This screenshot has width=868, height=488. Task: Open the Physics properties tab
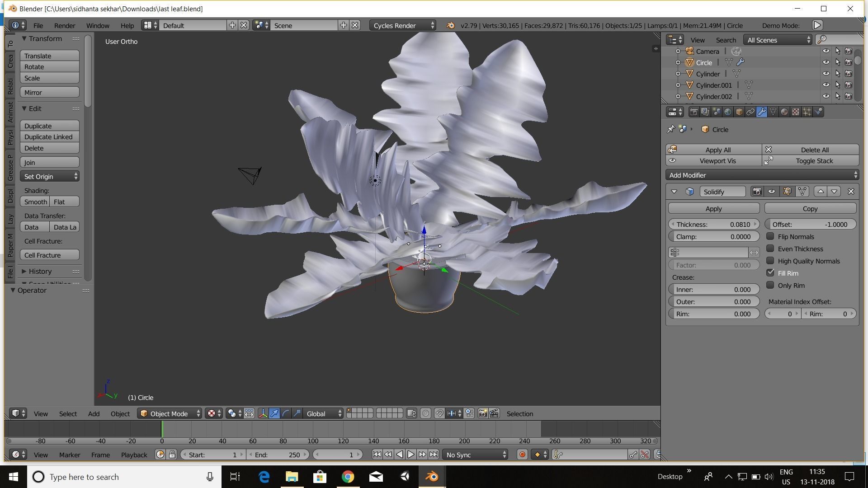coord(818,112)
